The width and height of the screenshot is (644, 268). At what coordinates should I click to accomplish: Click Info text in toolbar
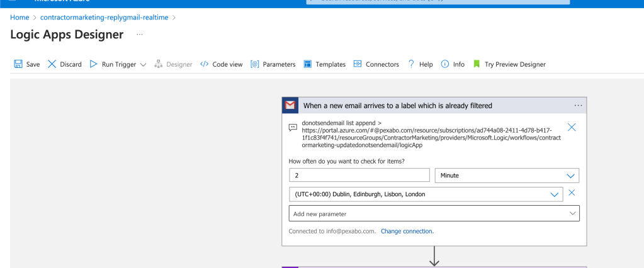pos(459,64)
